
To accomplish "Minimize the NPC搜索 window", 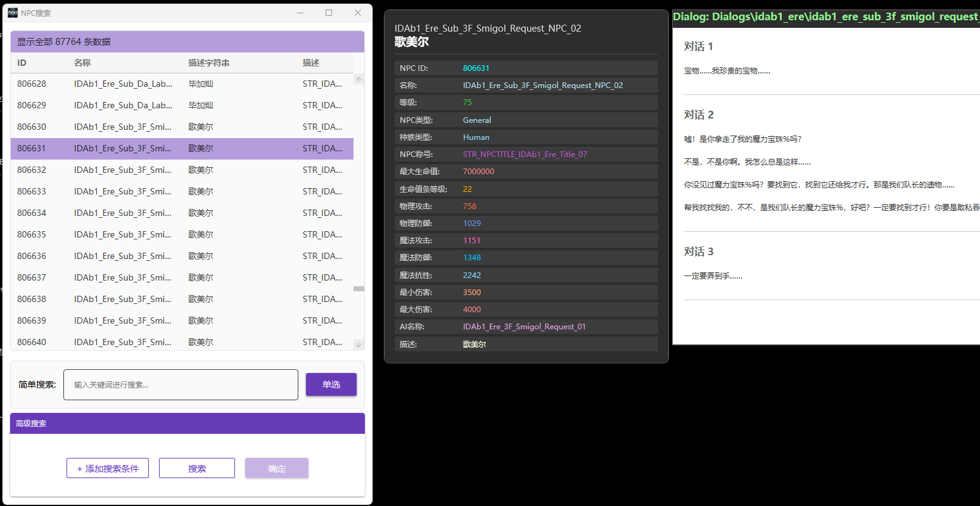I will pos(300,13).
